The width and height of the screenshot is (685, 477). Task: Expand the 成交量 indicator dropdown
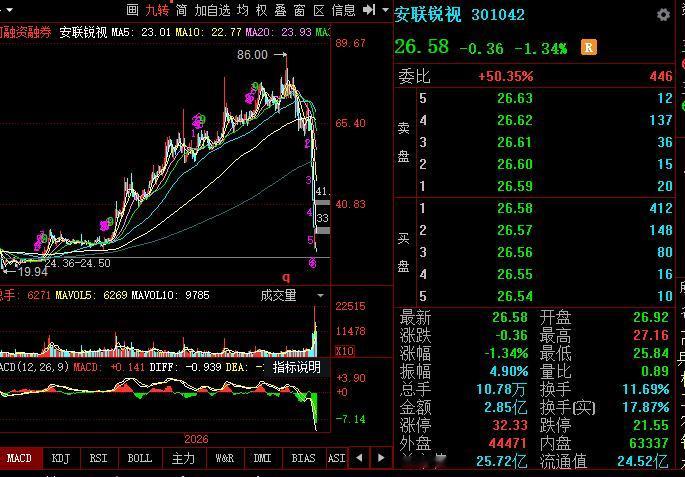pyautogui.click(x=320, y=296)
